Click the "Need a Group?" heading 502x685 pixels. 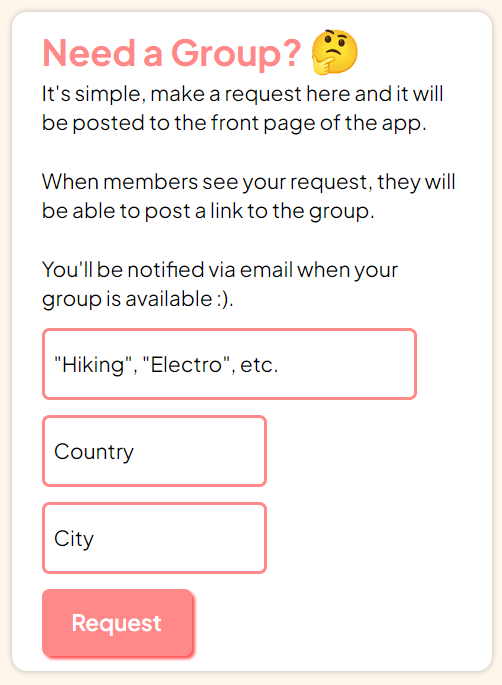point(172,53)
